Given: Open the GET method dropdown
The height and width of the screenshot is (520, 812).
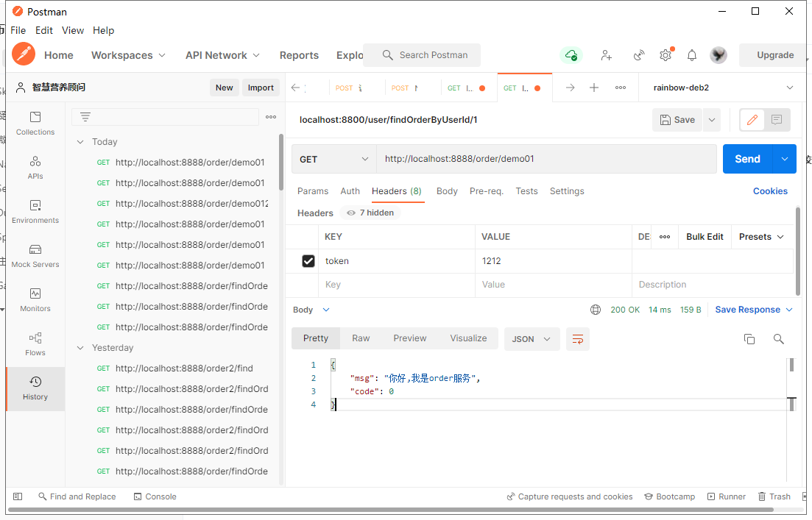Looking at the screenshot, I should (x=333, y=159).
